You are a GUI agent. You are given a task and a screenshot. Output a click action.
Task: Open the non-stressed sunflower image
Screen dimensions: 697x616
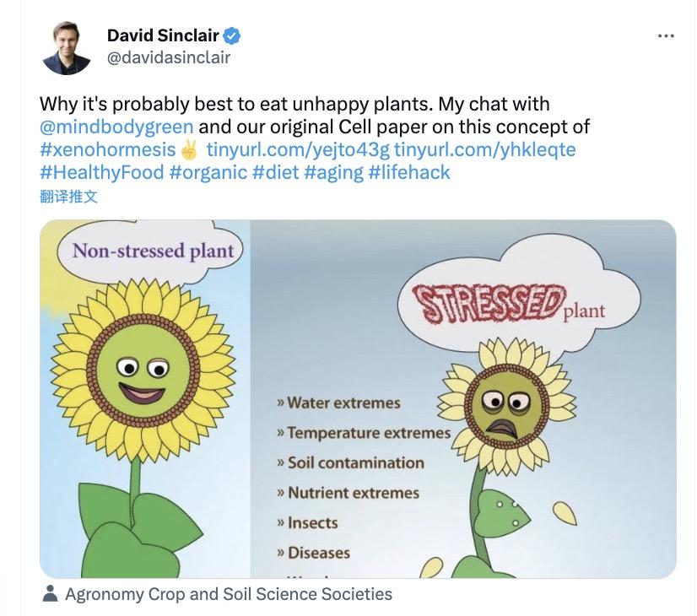coord(143,397)
